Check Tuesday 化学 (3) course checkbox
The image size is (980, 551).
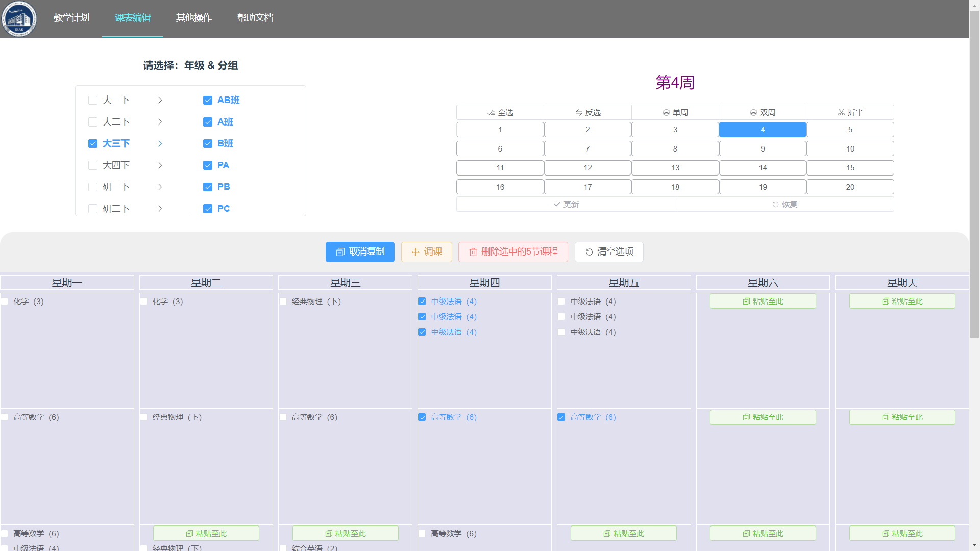point(144,302)
